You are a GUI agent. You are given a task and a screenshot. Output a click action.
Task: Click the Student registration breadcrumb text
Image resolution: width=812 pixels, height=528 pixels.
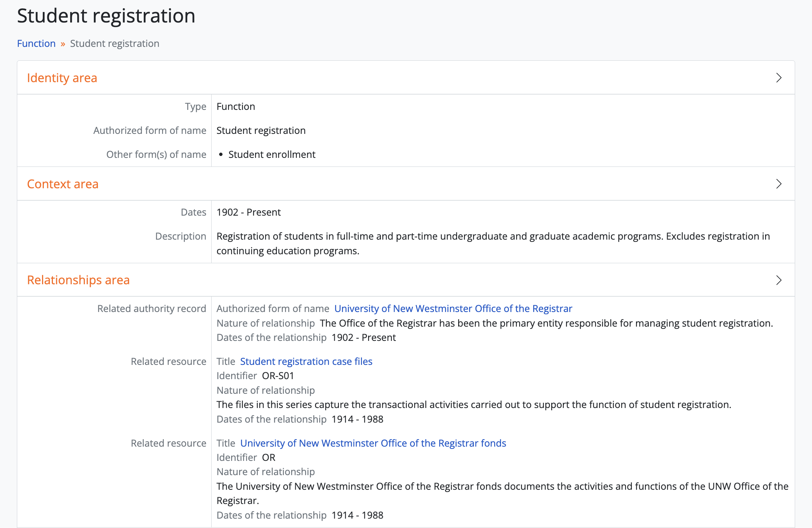pos(114,43)
